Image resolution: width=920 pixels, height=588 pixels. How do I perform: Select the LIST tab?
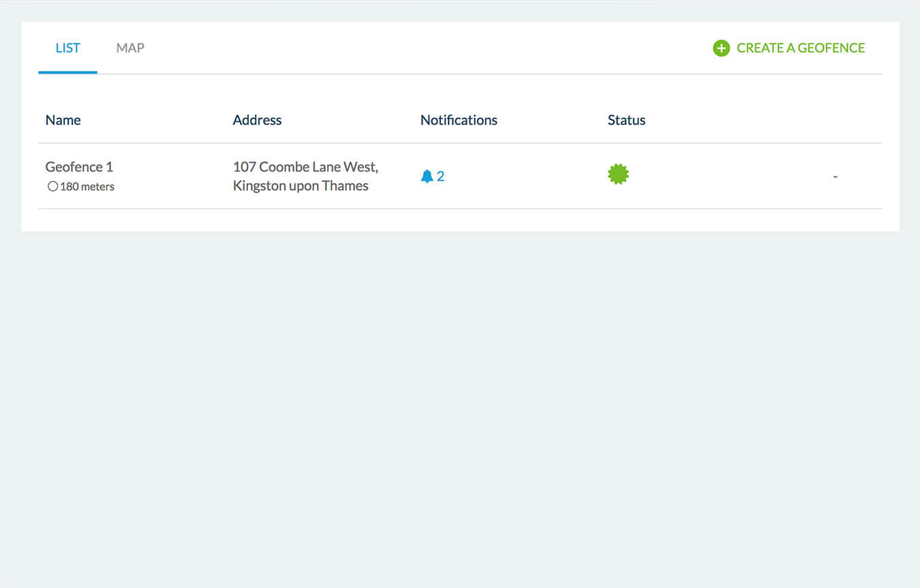click(x=67, y=48)
